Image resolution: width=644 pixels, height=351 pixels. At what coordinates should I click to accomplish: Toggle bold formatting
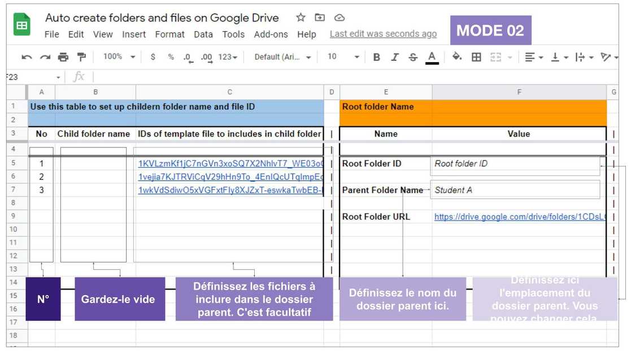point(376,57)
